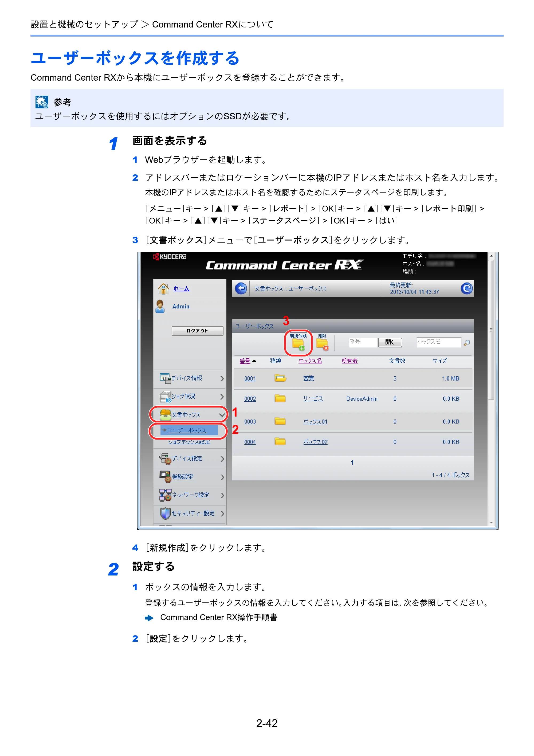Image resolution: width=534 pixels, height=756 pixels.
Task: Click the 開く button
Action: click(390, 342)
